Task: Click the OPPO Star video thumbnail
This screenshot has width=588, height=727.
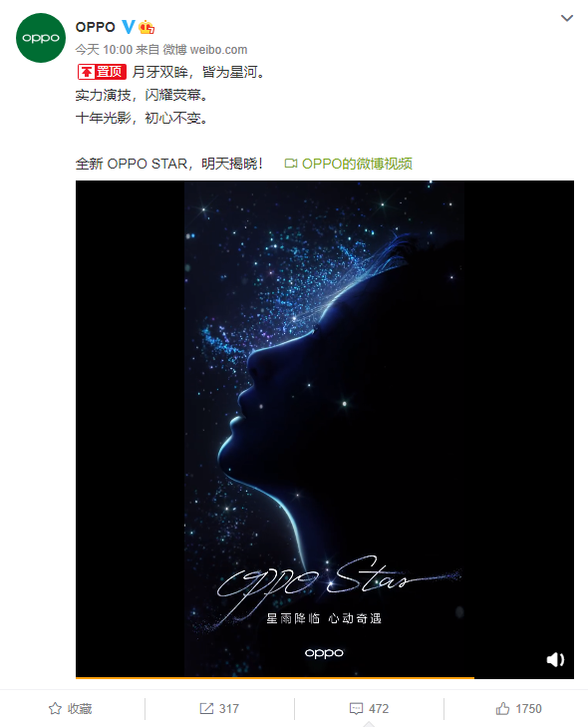Action: pyautogui.click(x=324, y=429)
